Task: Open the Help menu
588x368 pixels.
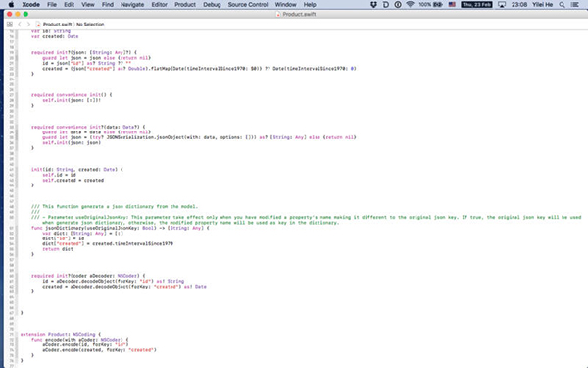Action: [x=310, y=5]
